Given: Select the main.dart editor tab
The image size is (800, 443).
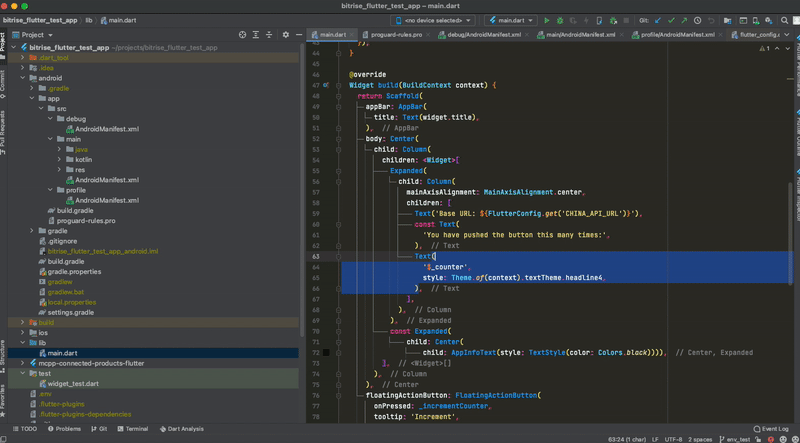Looking at the screenshot, I should (x=332, y=35).
